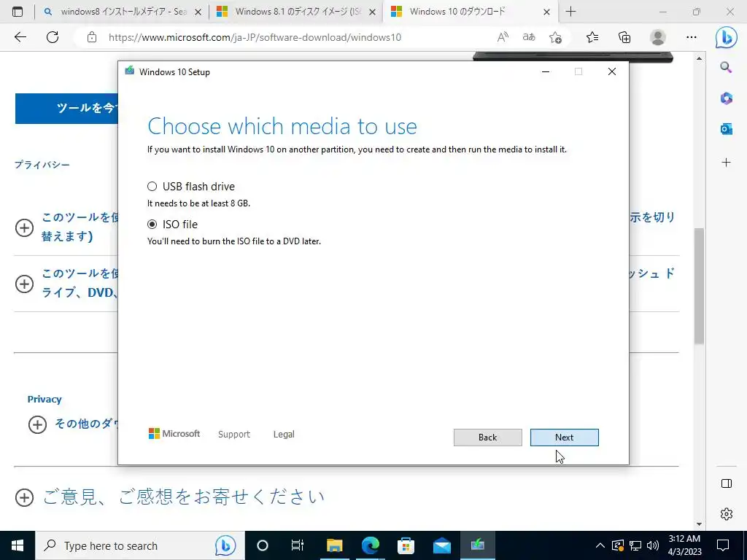Open a new browser tab
The height and width of the screenshot is (560, 747).
(x=570, y=12)
